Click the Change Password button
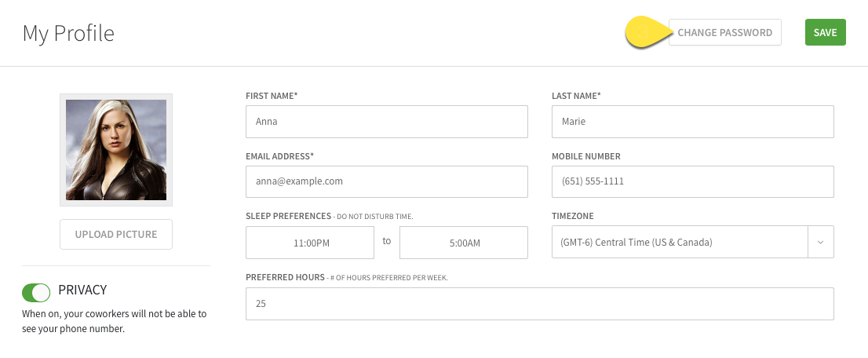The width and height of the screenshot is (868, 358). click(724, 33)
